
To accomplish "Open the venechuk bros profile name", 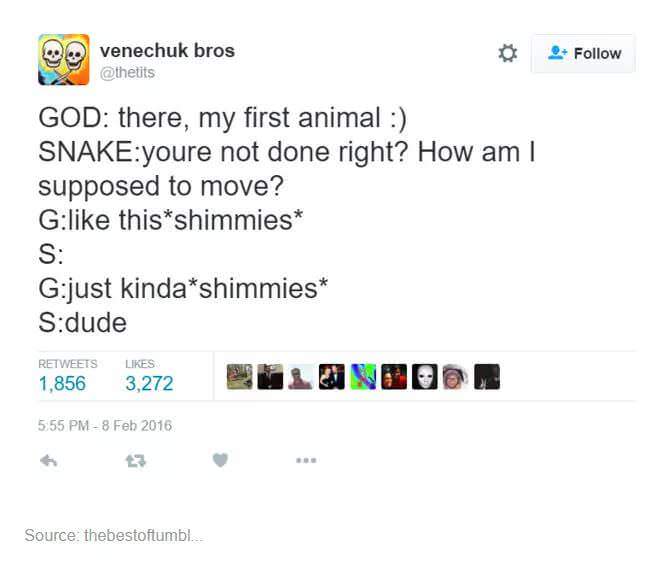I will tap(167, 50).
